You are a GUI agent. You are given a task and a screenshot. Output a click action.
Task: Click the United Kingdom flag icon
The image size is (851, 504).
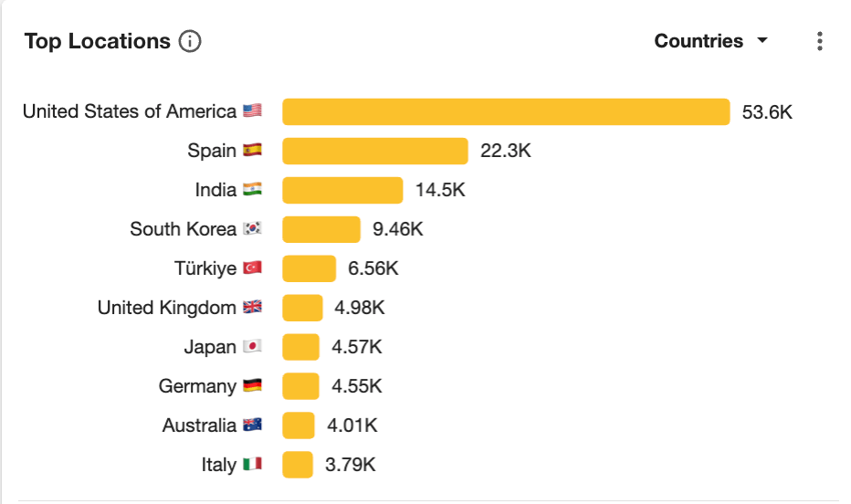coord(252,308)
